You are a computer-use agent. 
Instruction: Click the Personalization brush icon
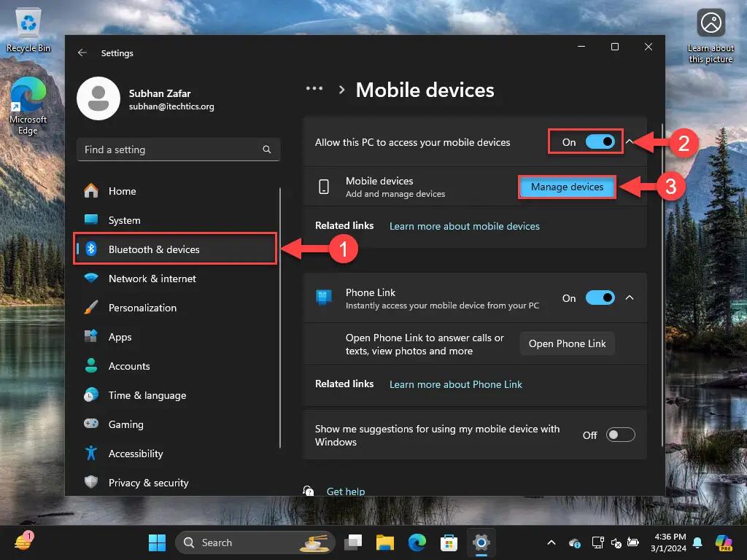pos(91,308)
